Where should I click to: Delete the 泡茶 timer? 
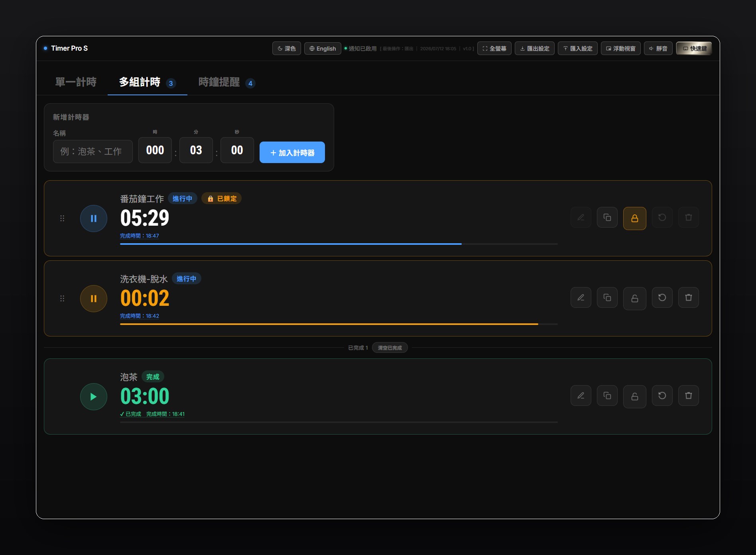coord(689,396)
